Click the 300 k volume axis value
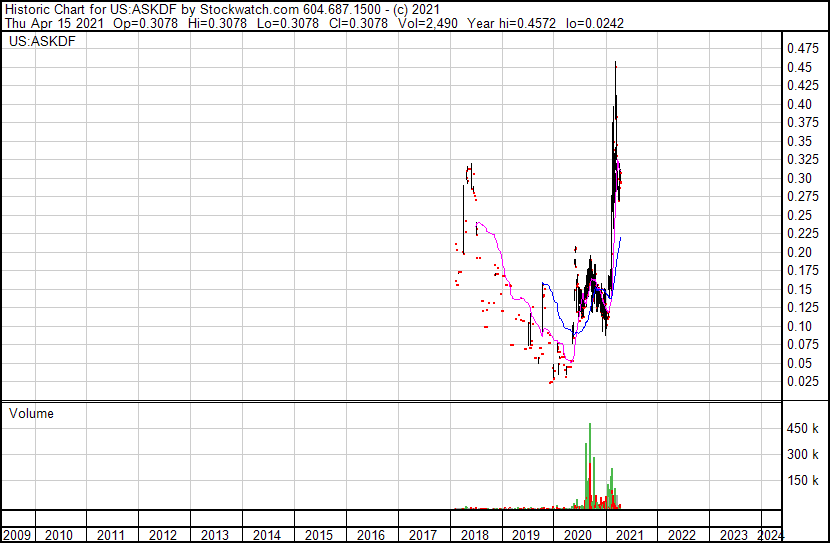 [x=803, y=454]
